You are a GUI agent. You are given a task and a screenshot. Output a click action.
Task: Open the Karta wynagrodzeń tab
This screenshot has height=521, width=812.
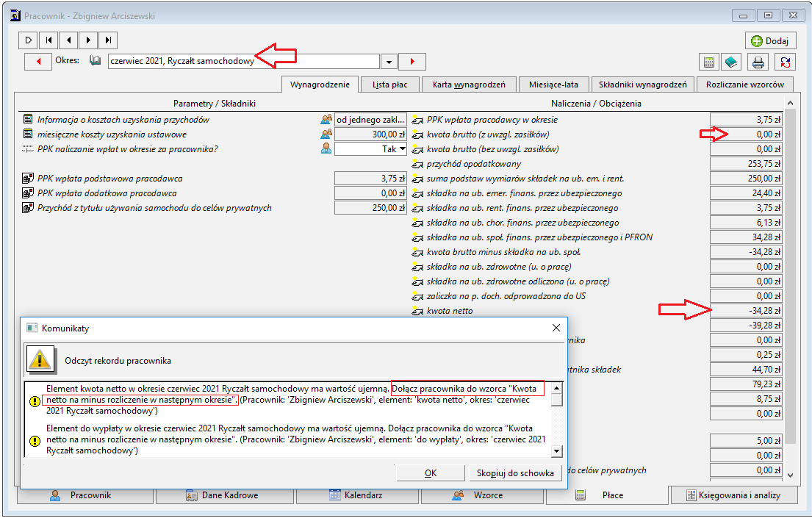click(x=469, y=85)
